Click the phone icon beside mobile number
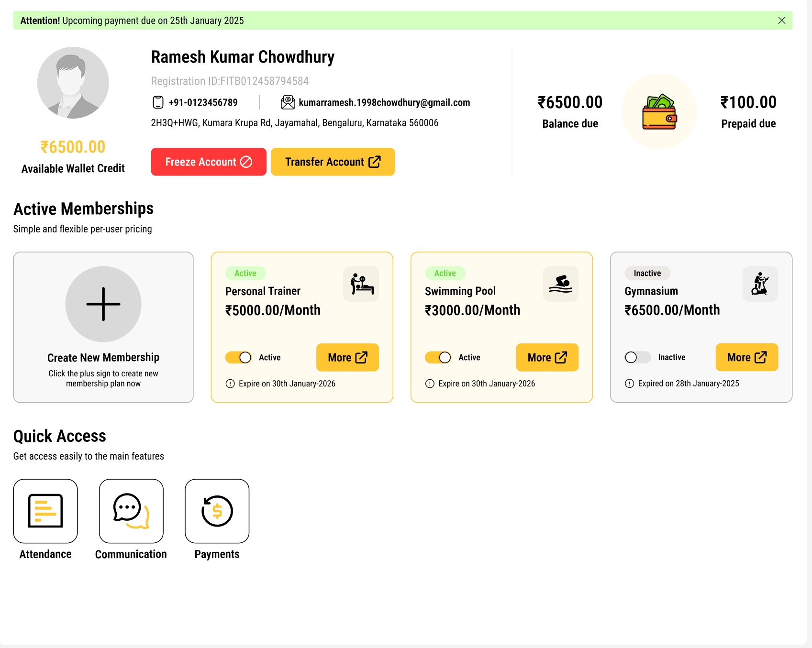812x648 pixels. tap(158, 102)
